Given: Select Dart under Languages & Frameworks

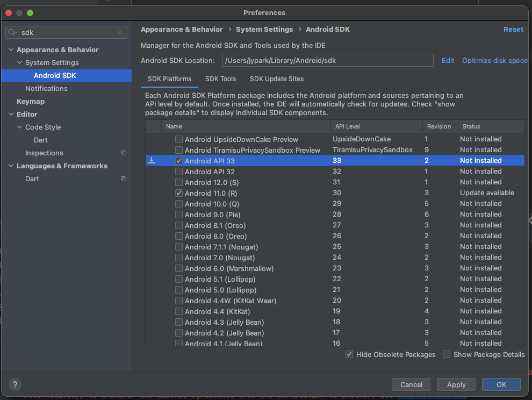Looking at the screenshot, I should 32,179.
